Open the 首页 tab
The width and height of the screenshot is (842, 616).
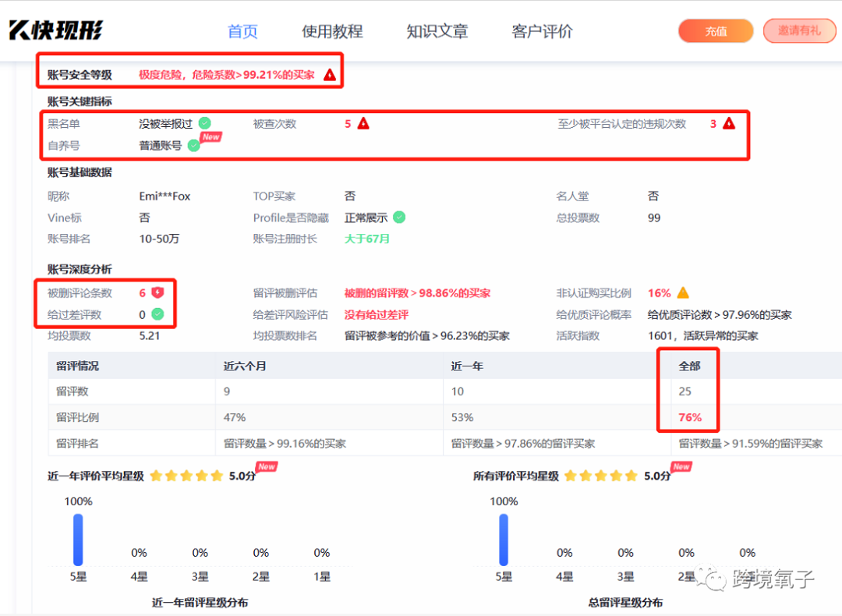[242, 31]
